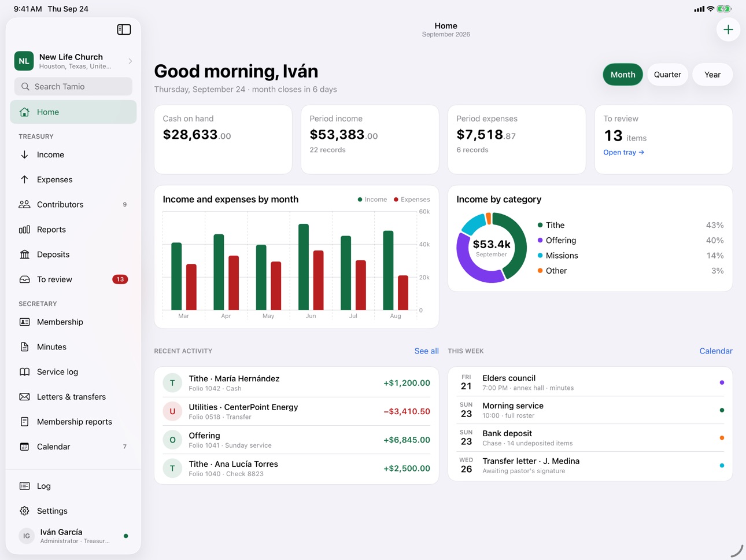Select the Month period toggle
Screen dimensions: 746x560
(x=623, y=75)
